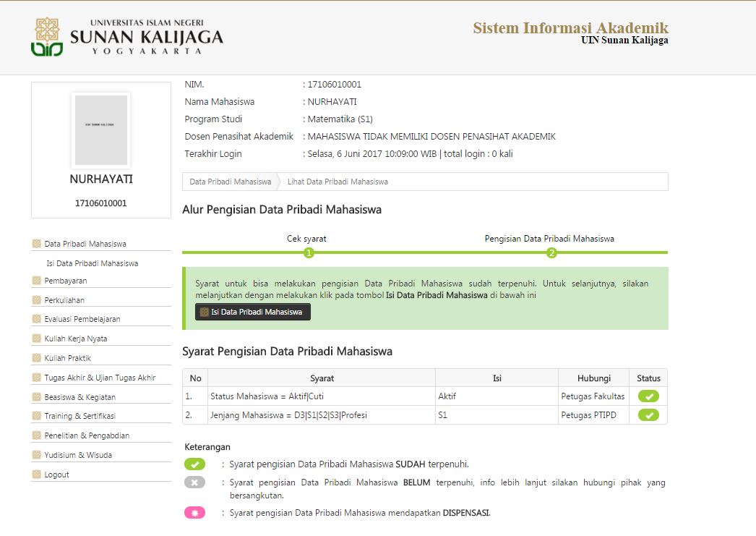Screen dimensions: 756x536
Task: Click the gray X BELUM terpenuhi badge
Action: click(194, 482)
